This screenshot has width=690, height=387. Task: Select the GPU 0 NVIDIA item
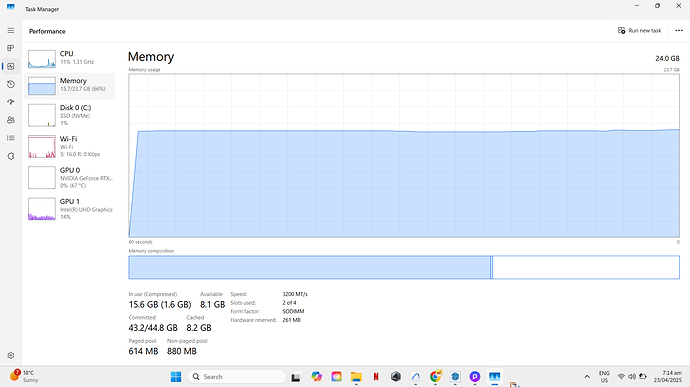coord(70,177)
